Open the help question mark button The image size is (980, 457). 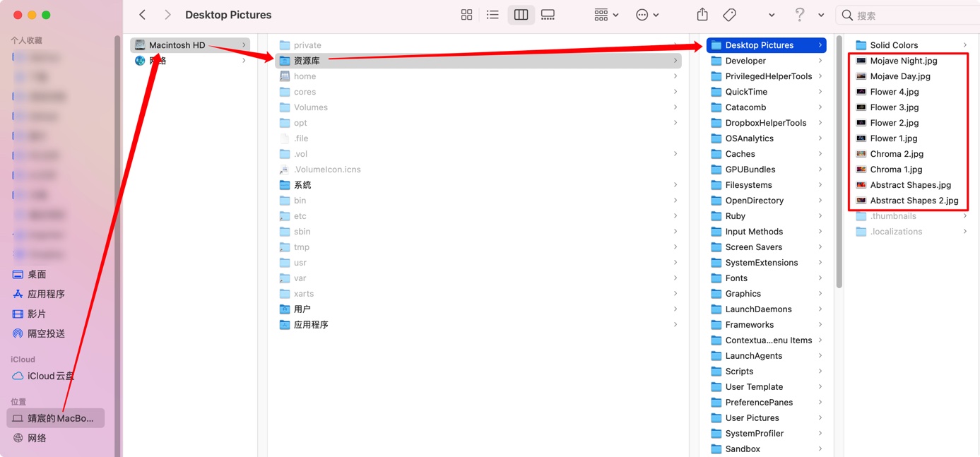tap(800, 15)
